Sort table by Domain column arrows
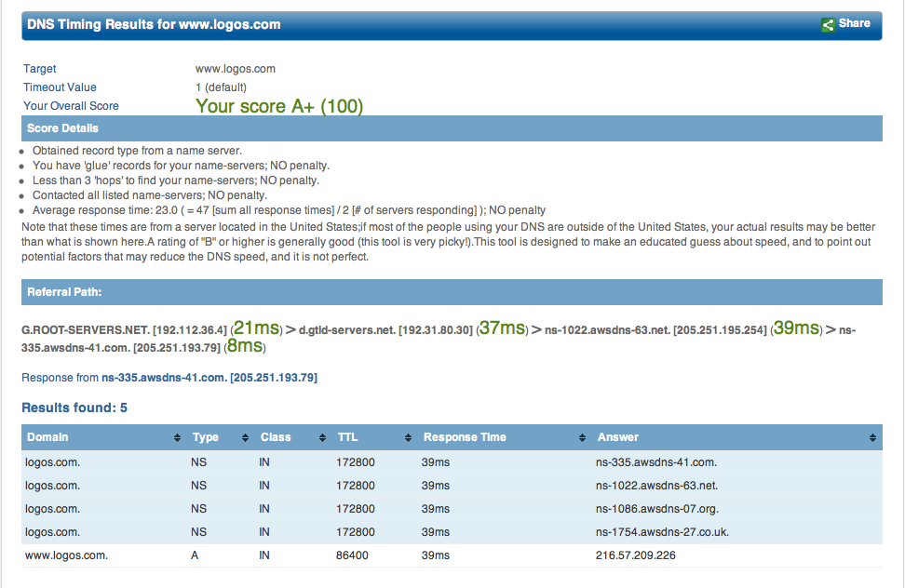Viewport: 905px width, 588px height. click(177, 437)
